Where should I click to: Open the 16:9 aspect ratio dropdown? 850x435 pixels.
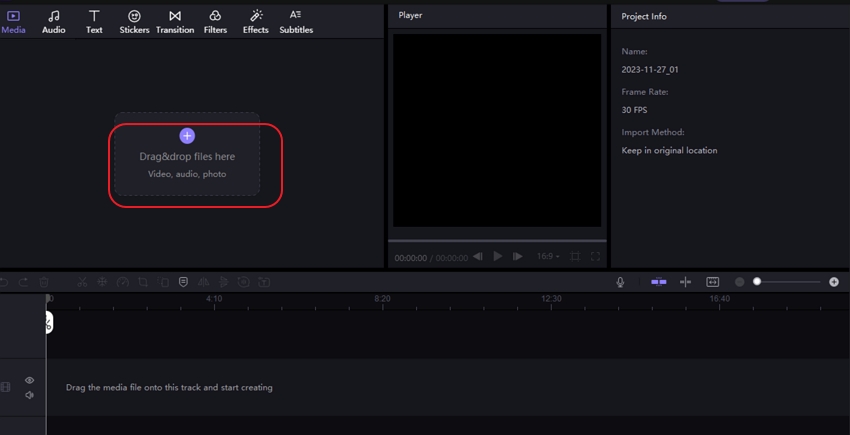tap(548, 256)
